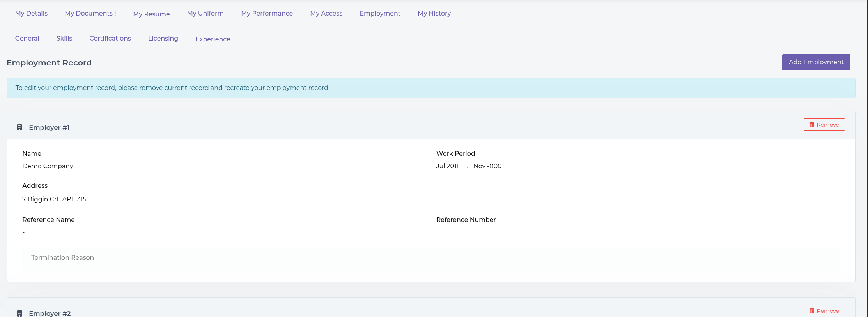This screenshot has height=317, width=868.
Task: Open the My Details tab
Action: pyautogui.click(x=31, y=13)
